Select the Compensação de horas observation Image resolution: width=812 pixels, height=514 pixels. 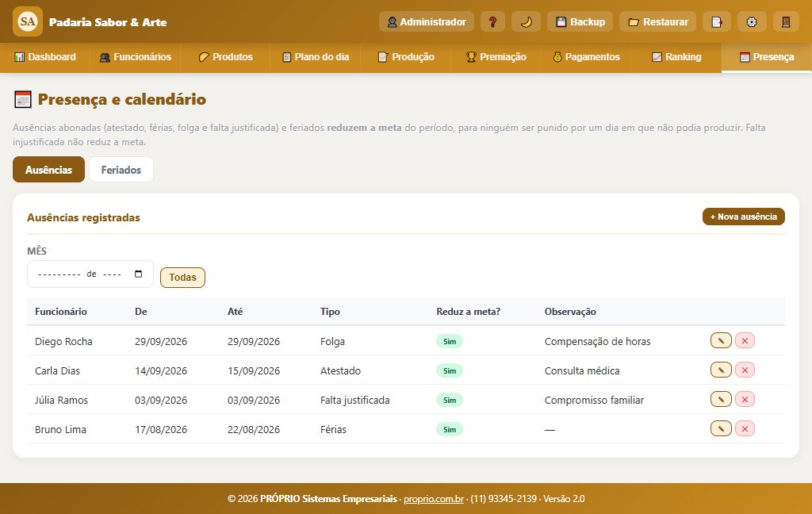(597, 341)
